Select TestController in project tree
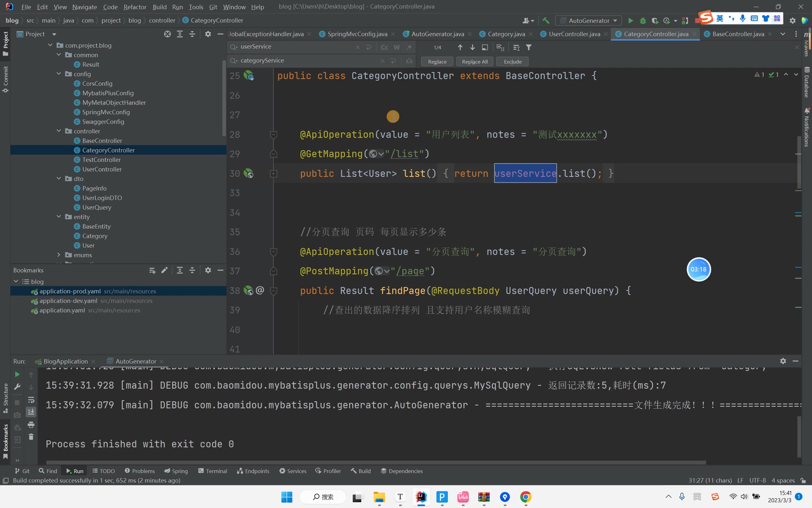The image size is (812, 508). pos(101,159)
